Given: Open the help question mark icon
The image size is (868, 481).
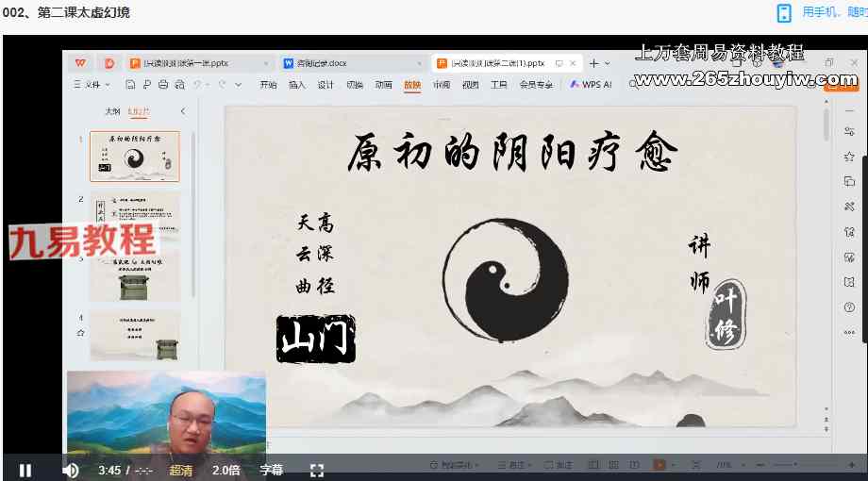Looking at the screenshot, I should [x=849, y=307].
